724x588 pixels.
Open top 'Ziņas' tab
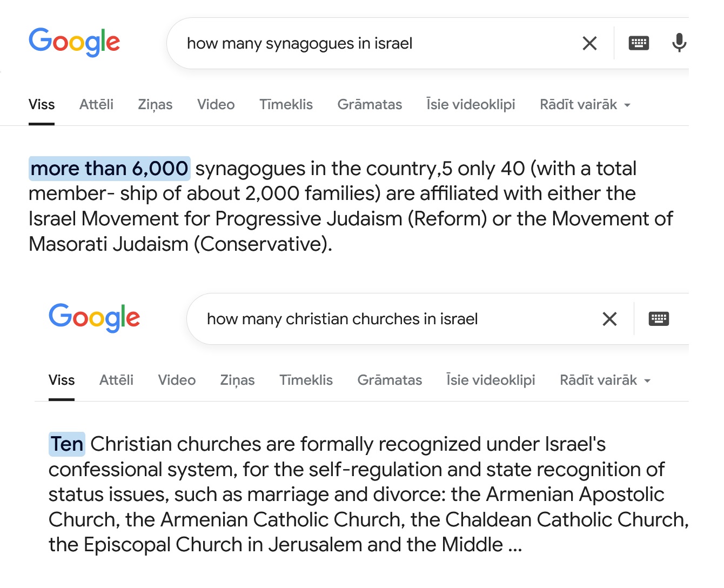155,104
